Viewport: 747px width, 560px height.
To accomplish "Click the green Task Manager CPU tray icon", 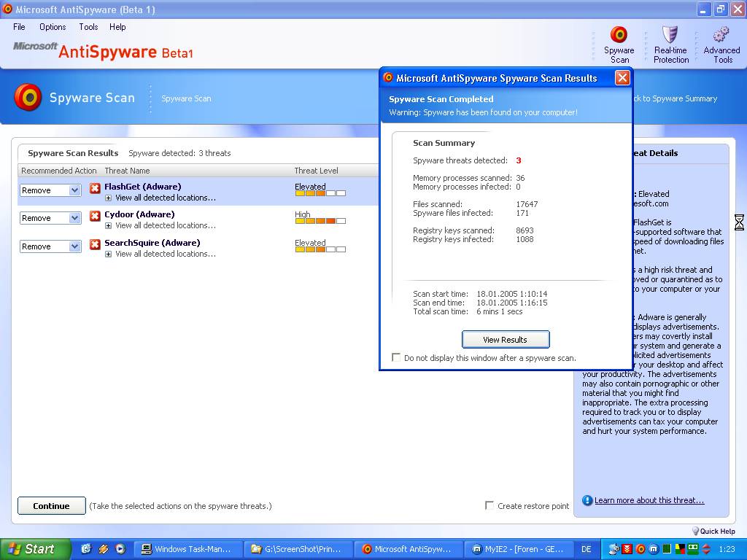I will pos(667,549).
